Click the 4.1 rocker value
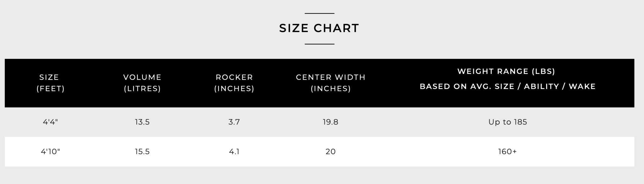 tap(234, 152)
